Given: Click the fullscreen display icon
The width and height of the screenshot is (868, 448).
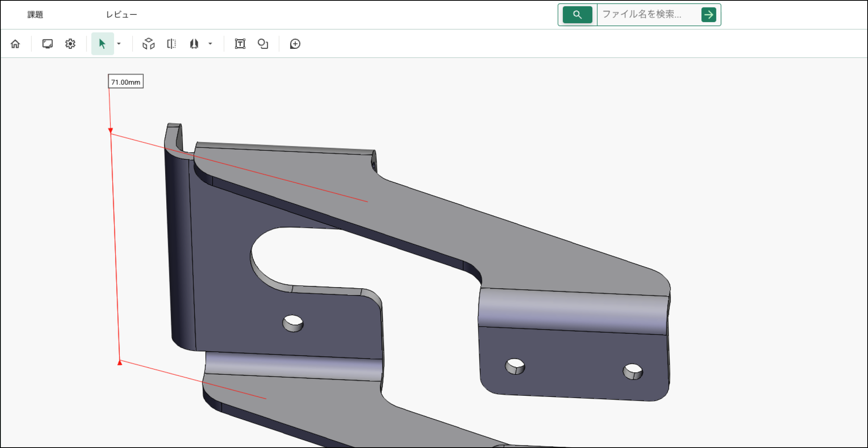Looking at the screenshot, I should (47, 44).
